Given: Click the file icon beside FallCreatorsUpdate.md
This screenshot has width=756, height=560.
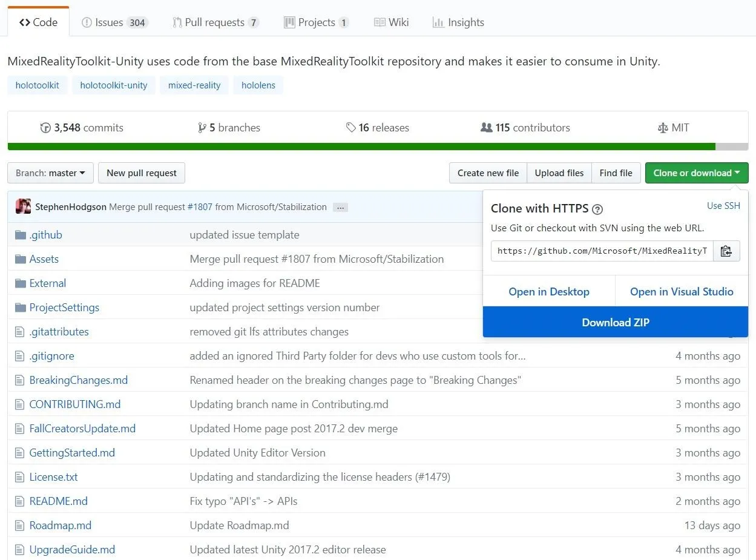Looking at the screenshot, I should pos(20,429).
